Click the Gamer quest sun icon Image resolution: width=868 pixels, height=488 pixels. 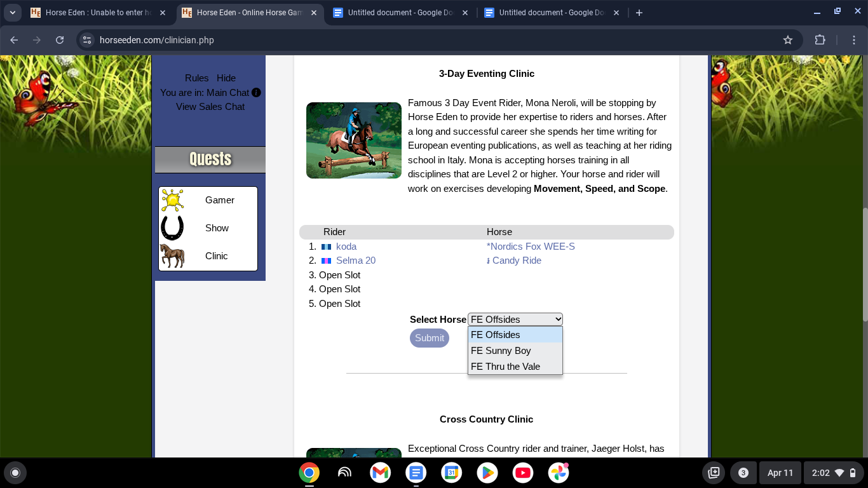coord(172,200)
